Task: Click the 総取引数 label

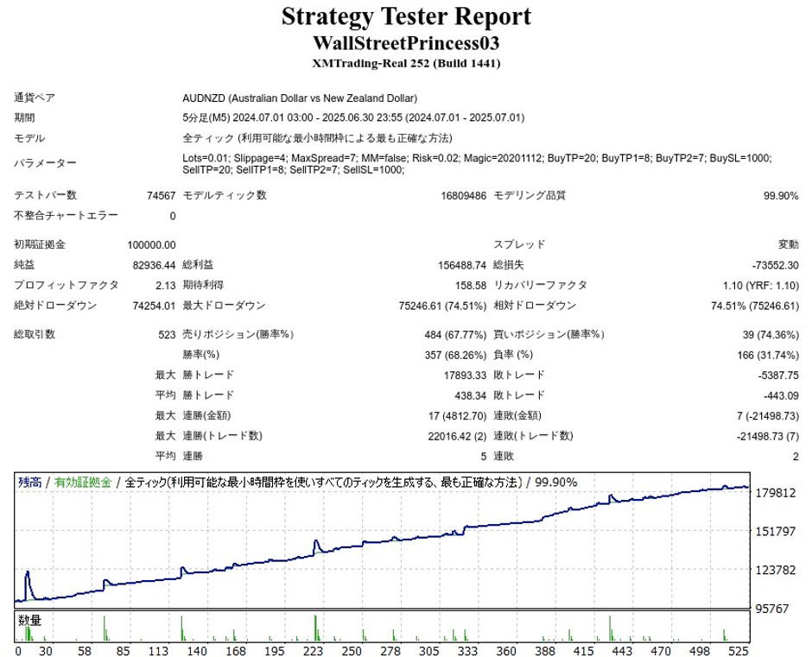Action: coord(35,334)
